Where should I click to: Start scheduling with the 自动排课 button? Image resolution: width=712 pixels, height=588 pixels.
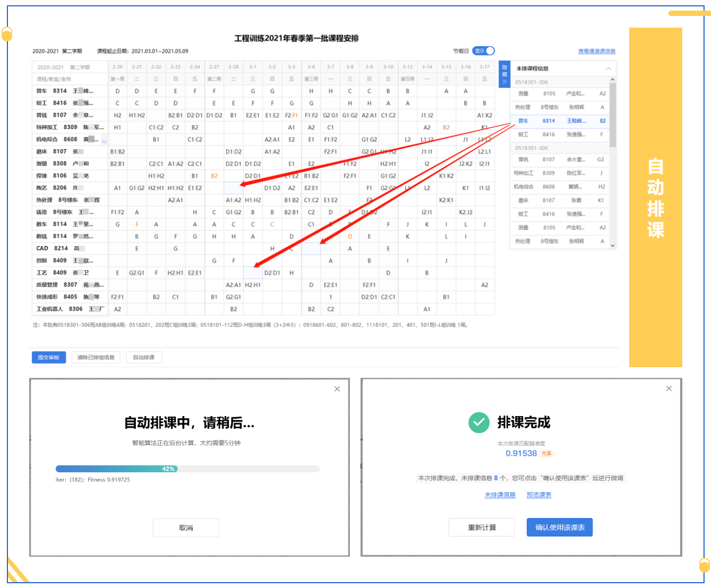[x=144, y=358]
